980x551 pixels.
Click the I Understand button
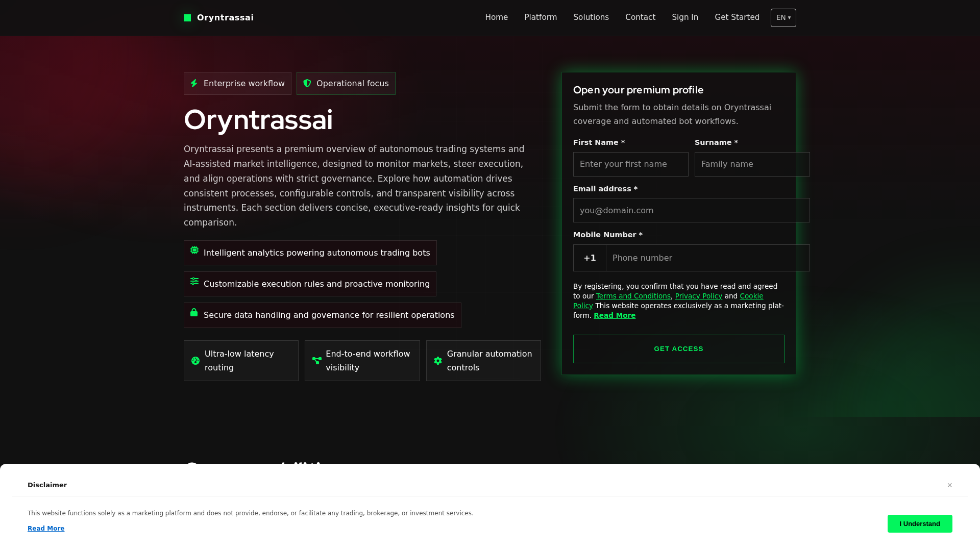coord(920,524)
